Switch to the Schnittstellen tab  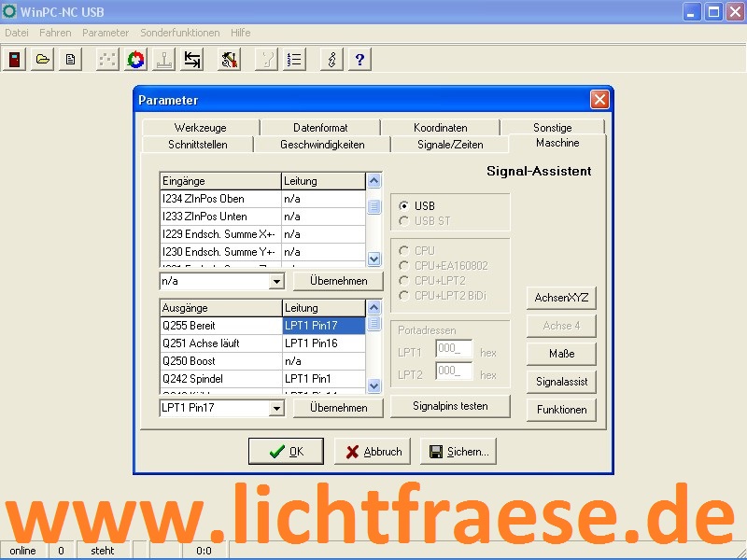[198, 145]
